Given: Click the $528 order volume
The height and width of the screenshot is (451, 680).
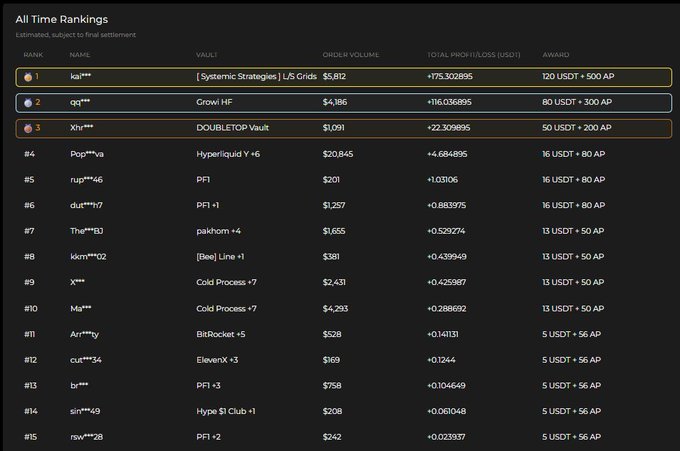Looking at the screenshot, I should tap(332, 334).
